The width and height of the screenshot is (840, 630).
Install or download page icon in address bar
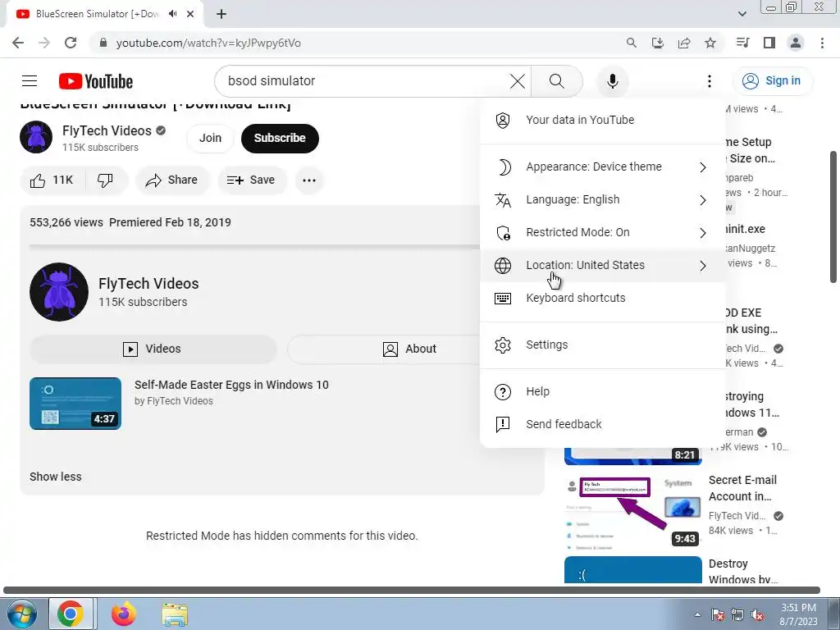pos(658,43)
